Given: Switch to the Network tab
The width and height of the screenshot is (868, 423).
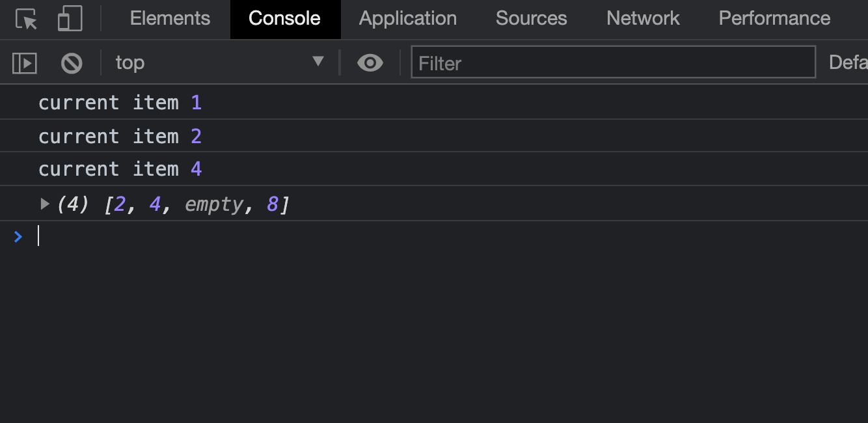Looking at the screenshot, I should 643,18.
